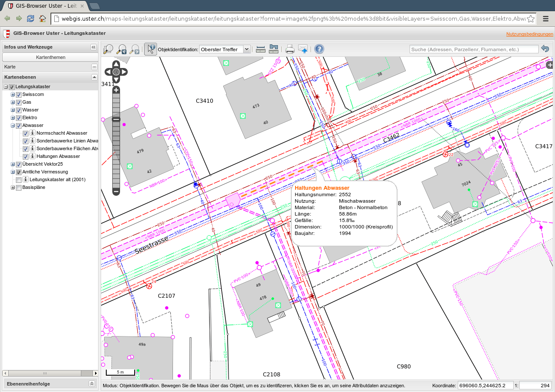Collapse the Abwasser layer group

pos(12,126)
